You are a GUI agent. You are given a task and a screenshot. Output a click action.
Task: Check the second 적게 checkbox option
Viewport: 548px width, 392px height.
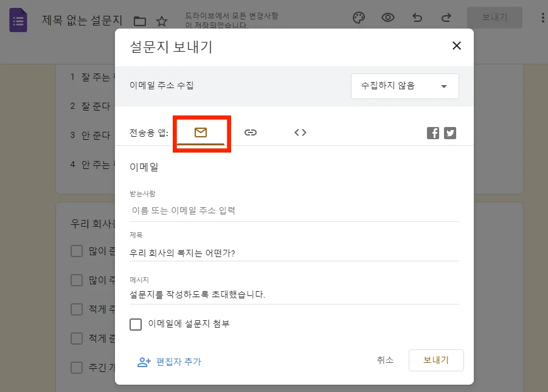(x=77, y=338)
